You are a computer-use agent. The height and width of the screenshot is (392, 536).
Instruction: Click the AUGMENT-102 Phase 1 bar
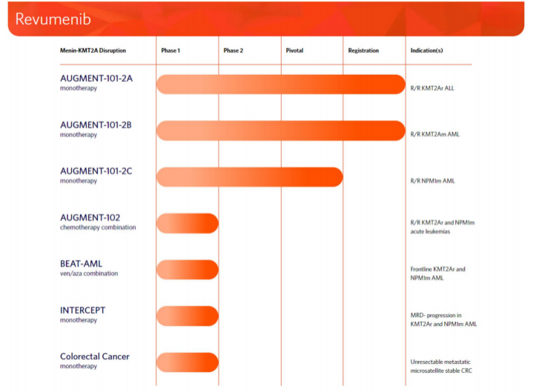(x=188, y=224)
